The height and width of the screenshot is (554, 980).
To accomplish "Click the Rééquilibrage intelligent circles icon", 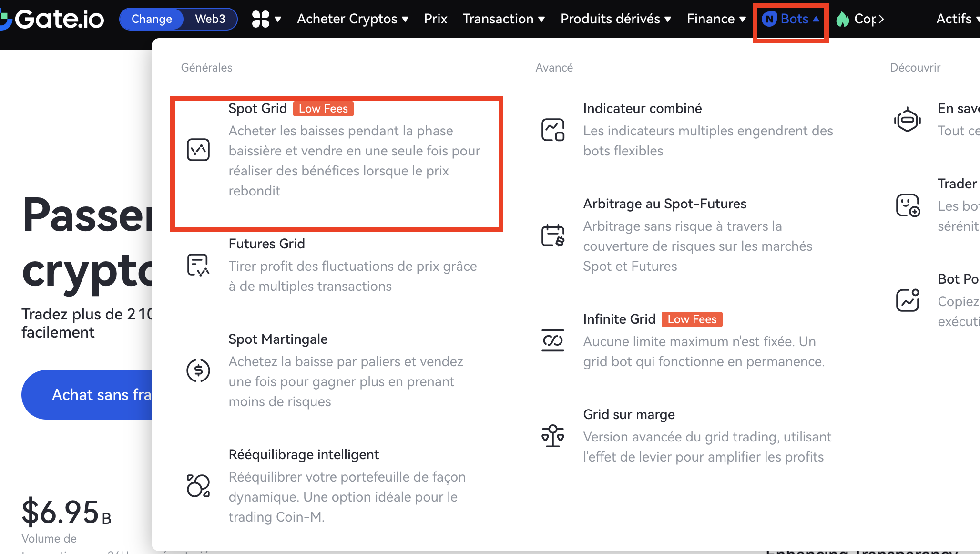I will pos(198,486).
